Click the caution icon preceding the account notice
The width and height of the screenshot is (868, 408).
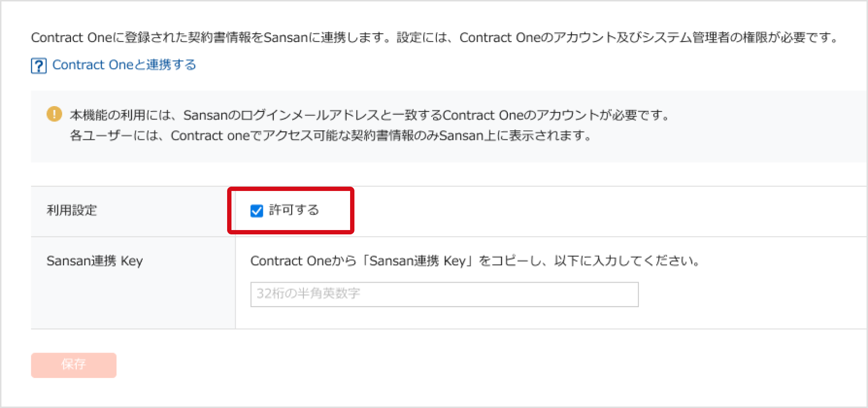coord(54,114)
